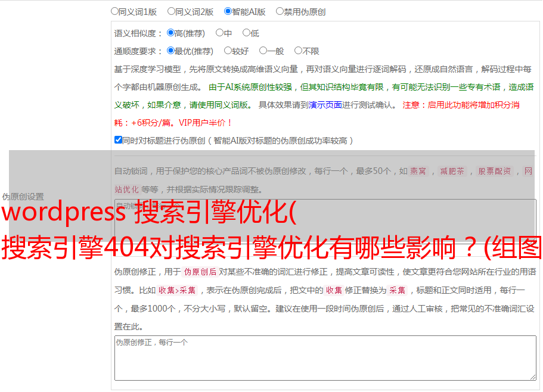Viewport: 543px width, 392px height.
Task: Click the 伪原创修正 text area resize handle
Action: pyautogui.click(x=533, y=377)
